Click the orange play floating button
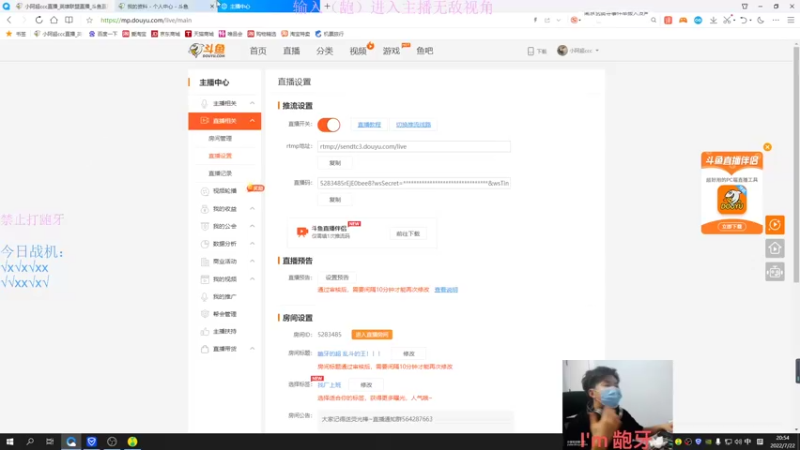Screen dimensions: 800x450 [x=774, y=224]
